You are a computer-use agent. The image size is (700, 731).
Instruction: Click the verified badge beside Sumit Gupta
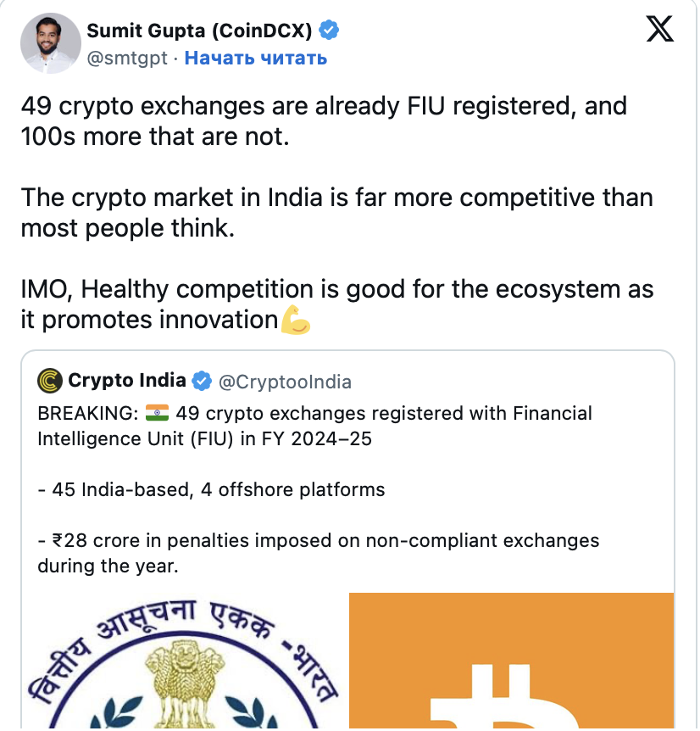coord(329,31)
